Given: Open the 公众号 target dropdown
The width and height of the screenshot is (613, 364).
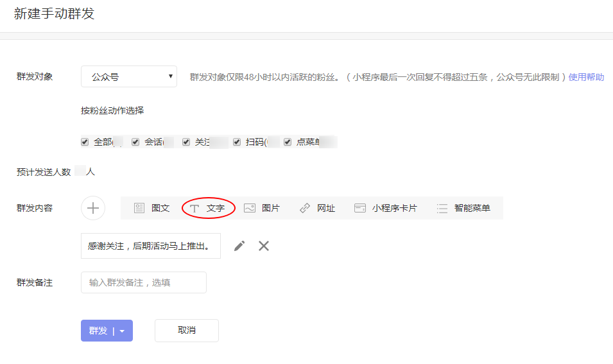Looking at the screenshot, I should pos(129,76).
